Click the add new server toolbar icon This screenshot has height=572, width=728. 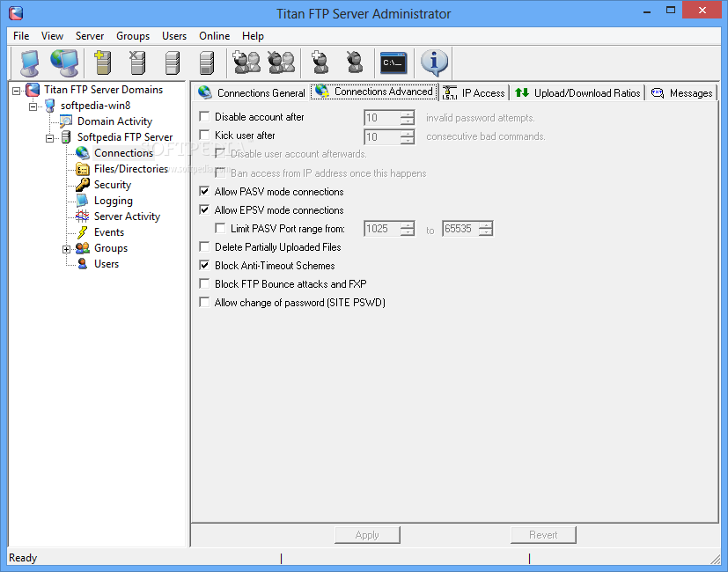pyautogui.click(x=103, y=62)
